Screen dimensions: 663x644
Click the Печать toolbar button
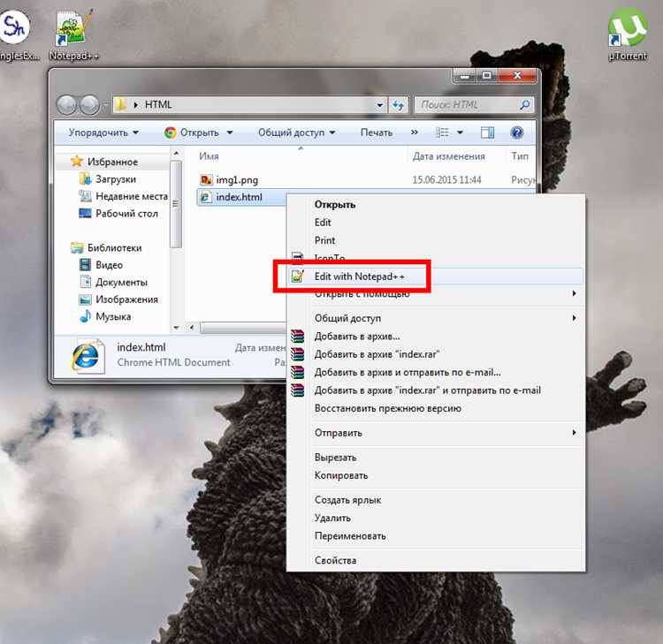click(x=377, y=133)
